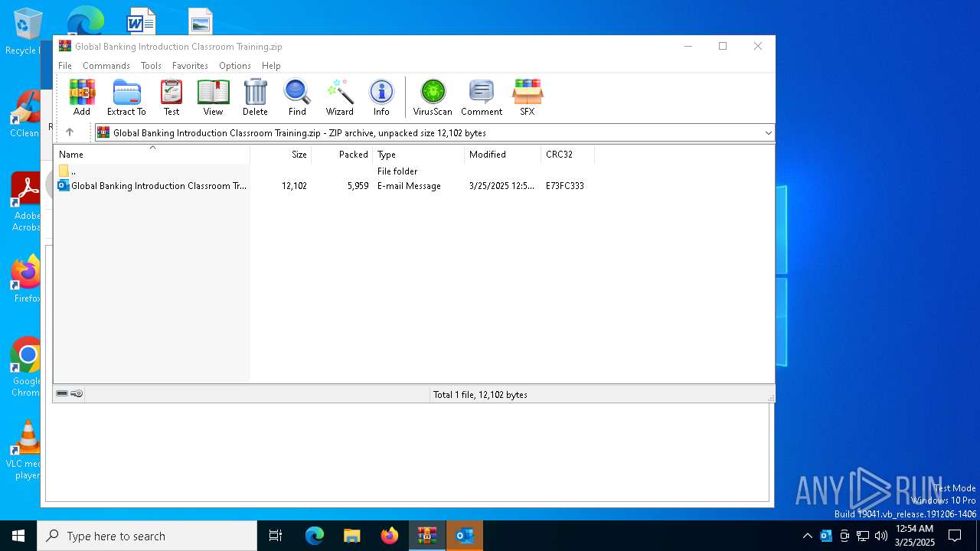This screenshot has height=551, width=980.
Task: Open the notification center
Action: [x=955, y=536]
